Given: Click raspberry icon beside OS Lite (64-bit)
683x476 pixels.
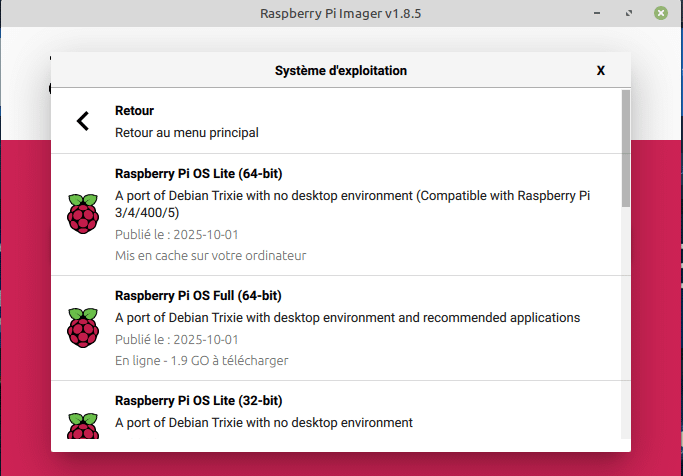Looking at the screenshot, I should 83,214.
